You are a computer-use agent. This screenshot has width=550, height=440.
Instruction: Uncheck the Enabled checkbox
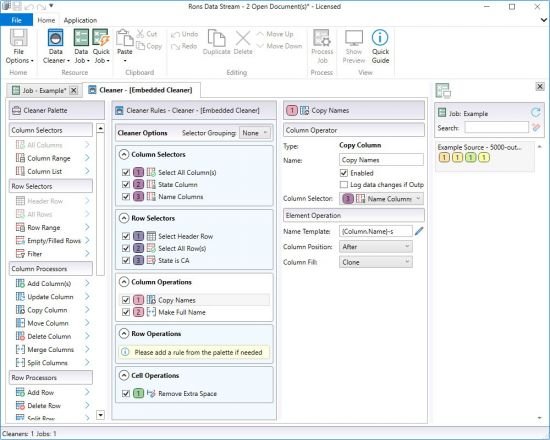pos(344,173)
